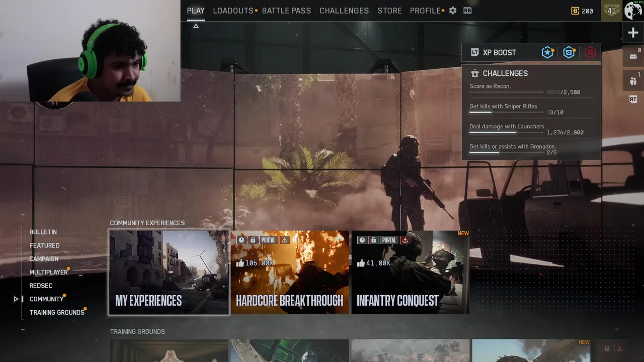644x362 pixels.
Task: Open the settings gear icon
Action: coord(453,11)
